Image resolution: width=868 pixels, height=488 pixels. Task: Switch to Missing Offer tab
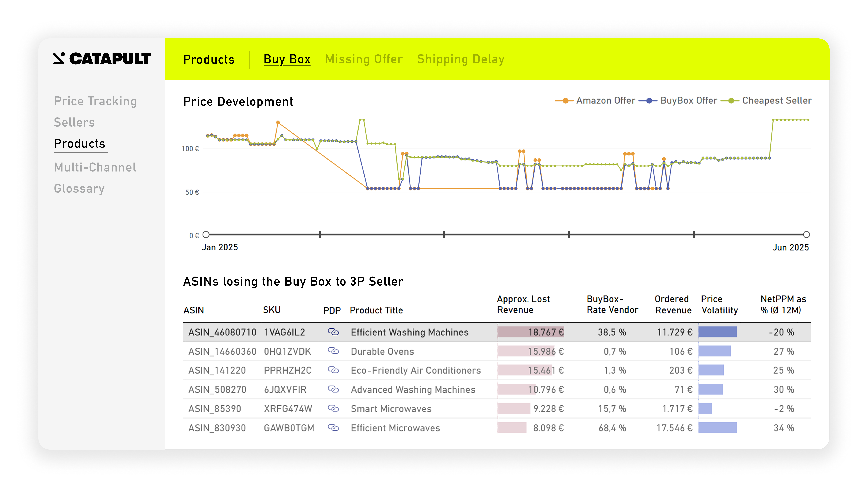364,59
